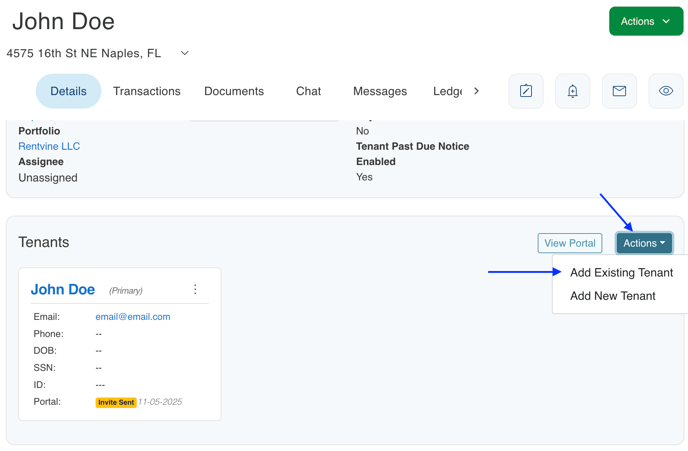Select the Details tab
688x451 pixels.
pyautogui.click(x=68, y=91)
